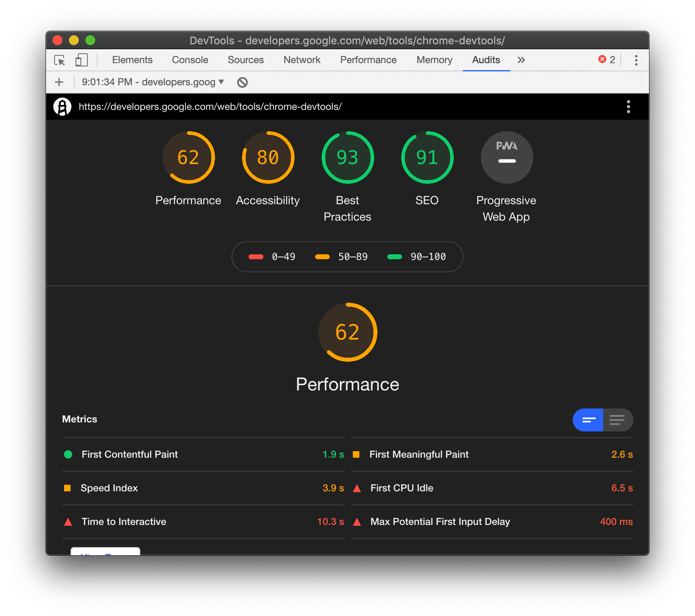Viewport: 695px width, 616px height.
Task: Keep metrics in compact view mode
Action: pos(588,420)
